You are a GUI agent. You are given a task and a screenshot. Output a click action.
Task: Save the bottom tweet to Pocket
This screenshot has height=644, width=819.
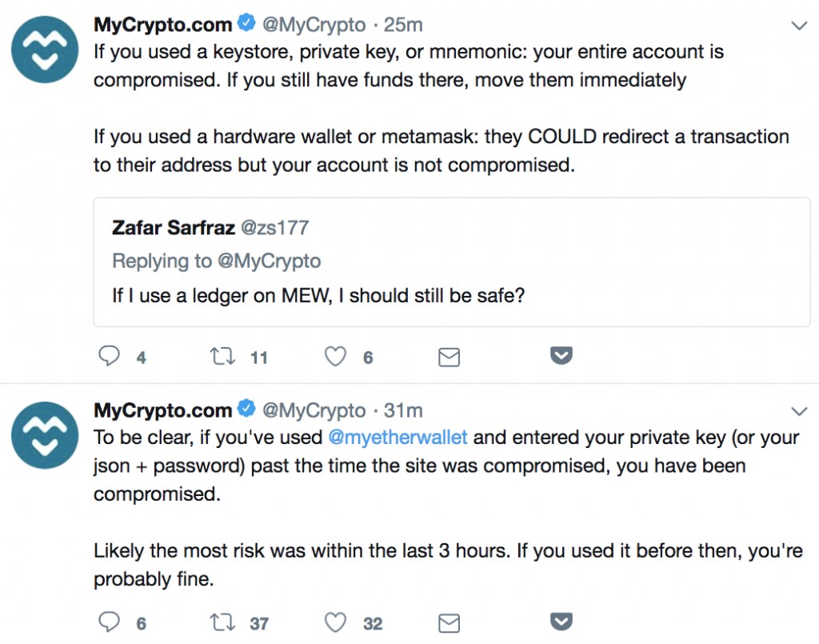[561, 621]
